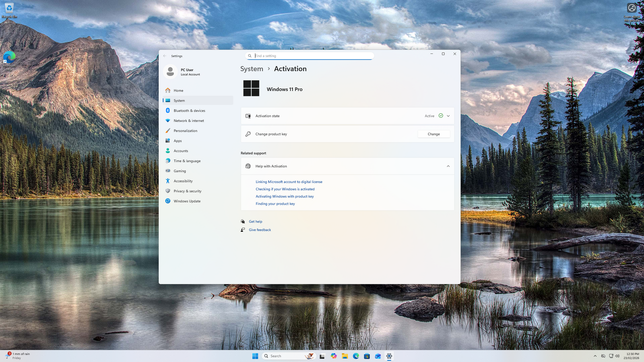Click the Settings back arrow
This screenshot has height=362, width=644.
pos(165,56)
